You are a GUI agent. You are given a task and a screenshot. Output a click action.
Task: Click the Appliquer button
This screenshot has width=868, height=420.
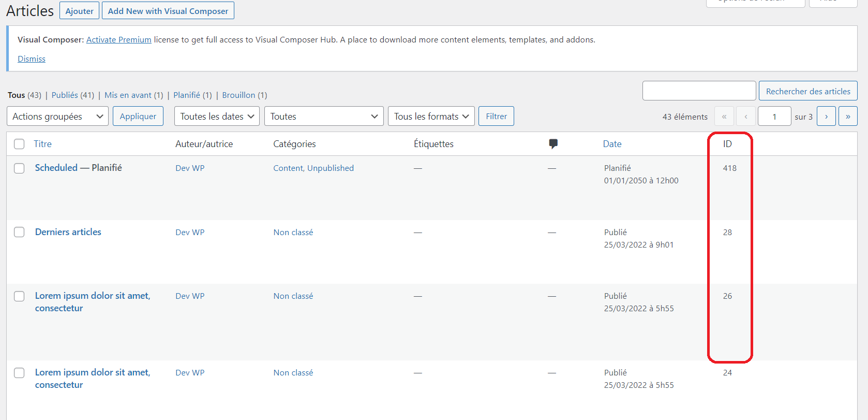pyautogui.click(x=138, y=117)
